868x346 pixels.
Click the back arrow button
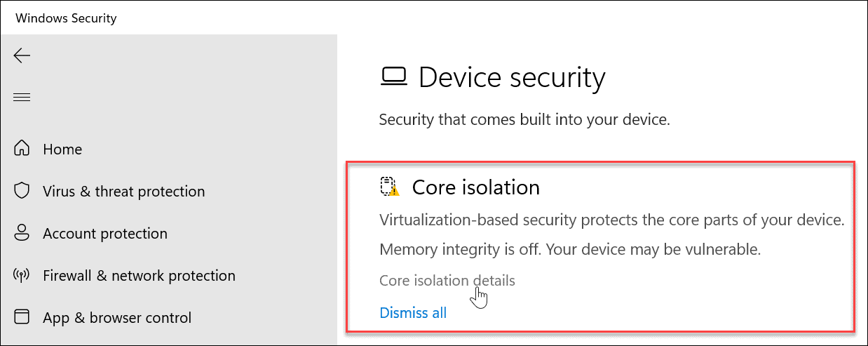pos(22,55)
